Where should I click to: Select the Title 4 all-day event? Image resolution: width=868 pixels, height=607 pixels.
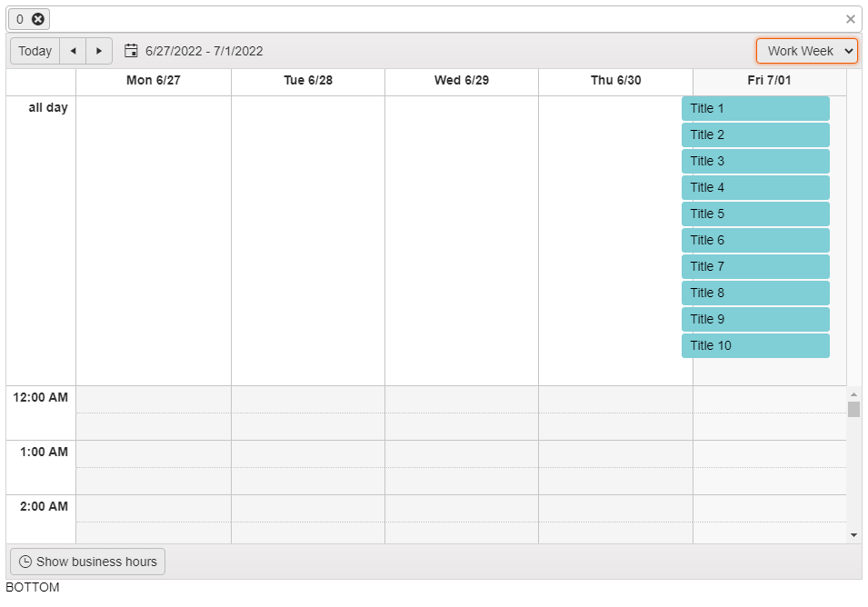755,187
